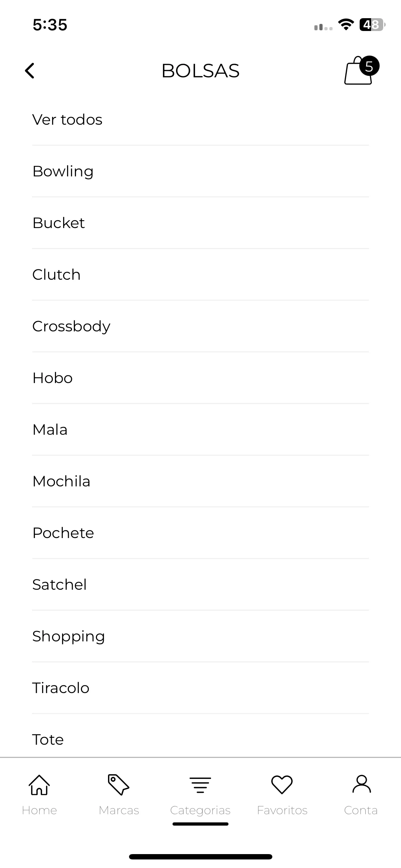Open the shopping bag cart icon
The width and height of the screenshot is (401, 868).
click(358, 71)
